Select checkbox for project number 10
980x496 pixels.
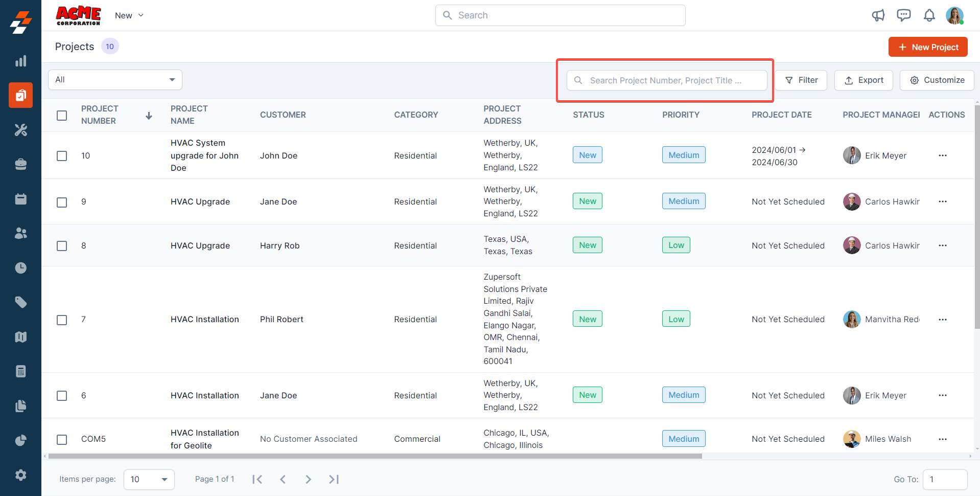pos(62,156)
